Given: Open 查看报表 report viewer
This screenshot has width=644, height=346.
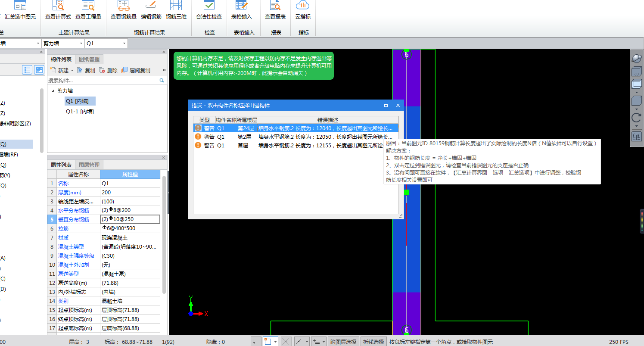Looking at the screenshot, I should click(x=275, y=11).
